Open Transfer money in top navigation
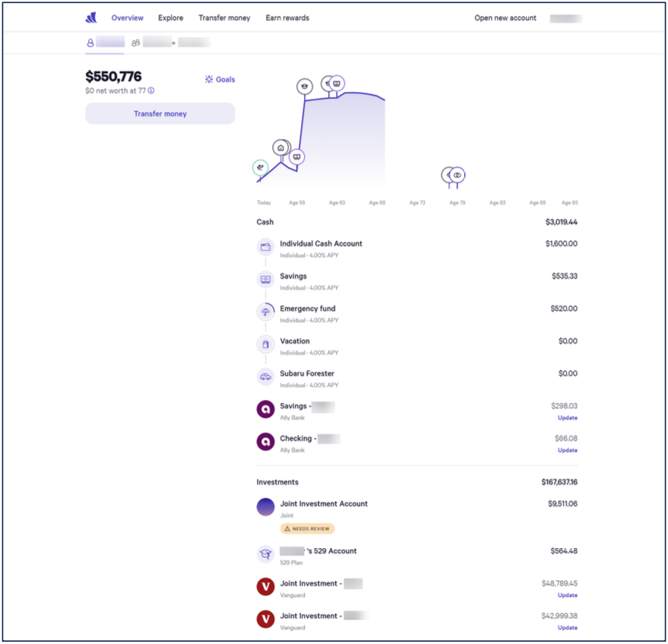Screen dimensions: 668x644 (224, 18)
